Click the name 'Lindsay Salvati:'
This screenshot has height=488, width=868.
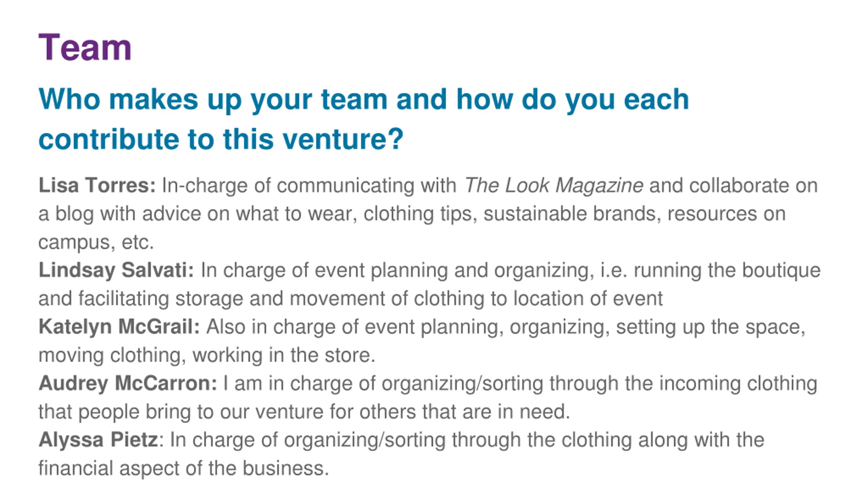point(116,270)
